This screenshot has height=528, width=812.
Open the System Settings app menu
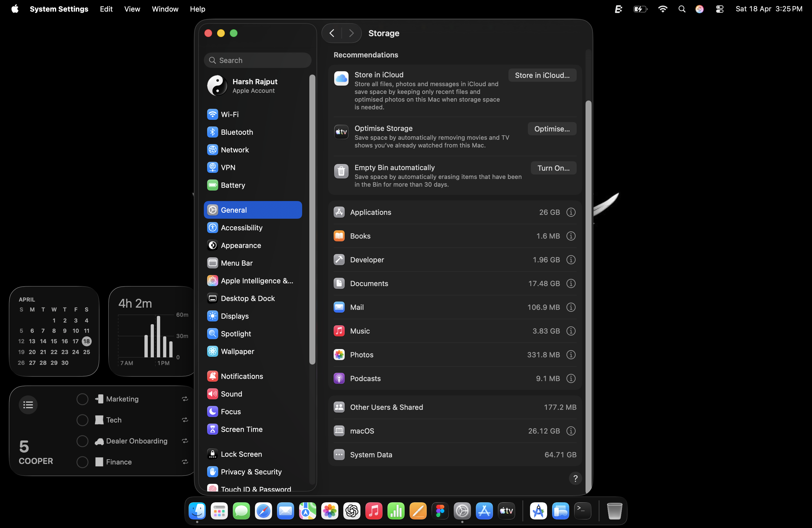coord(59,9)
